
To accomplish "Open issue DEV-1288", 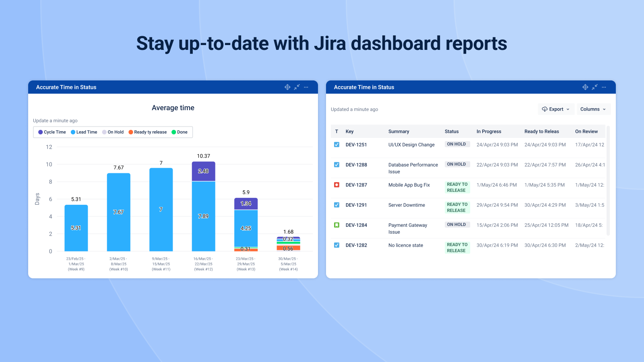I will click(x=356, y=165).
